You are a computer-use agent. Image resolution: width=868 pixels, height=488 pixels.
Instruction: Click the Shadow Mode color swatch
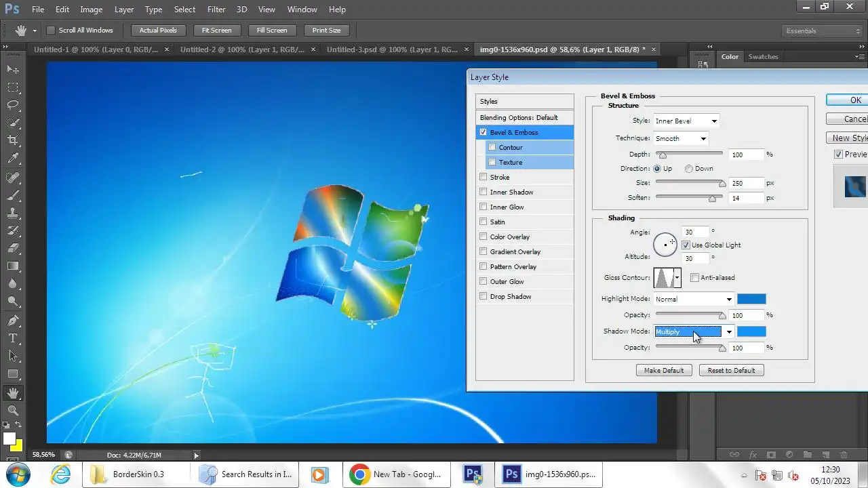coord(751,331)
